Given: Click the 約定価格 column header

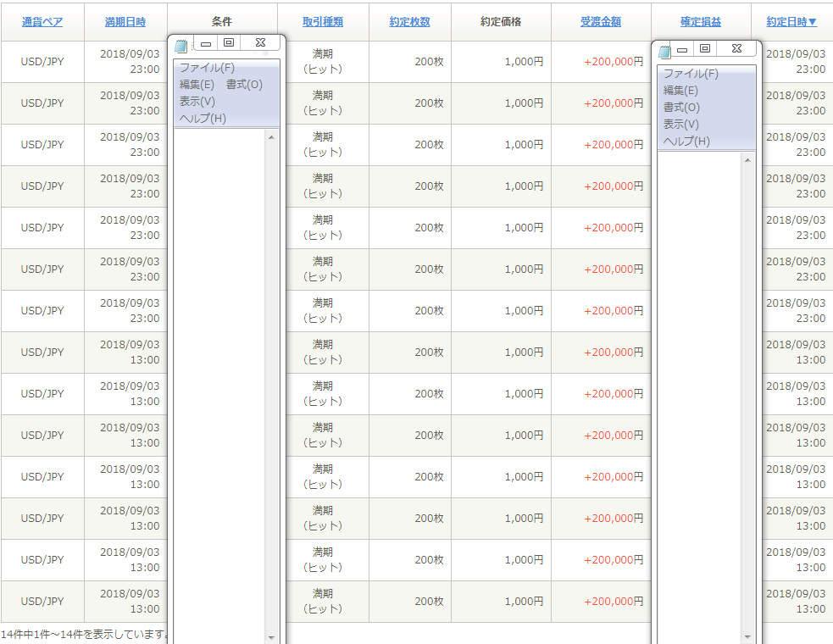Looking at the screenshot, I should click(501, 22).
